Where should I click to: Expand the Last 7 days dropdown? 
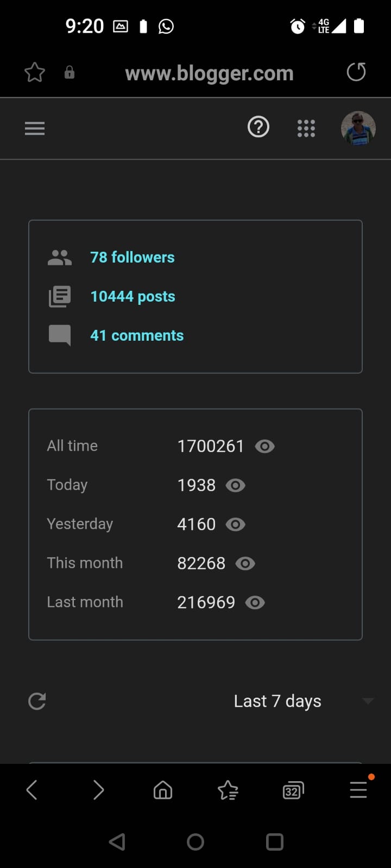coord(278,701)
